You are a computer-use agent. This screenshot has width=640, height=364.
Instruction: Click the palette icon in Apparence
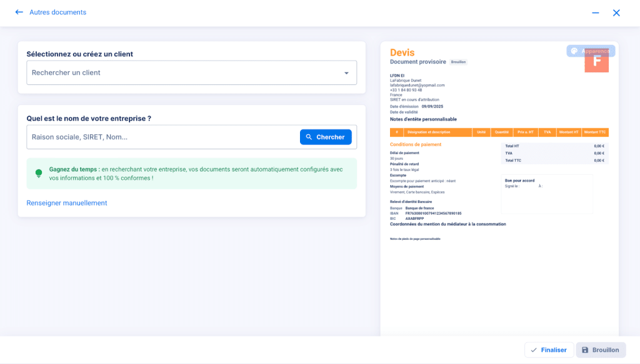pyautogui.click(x=574, y=51)
